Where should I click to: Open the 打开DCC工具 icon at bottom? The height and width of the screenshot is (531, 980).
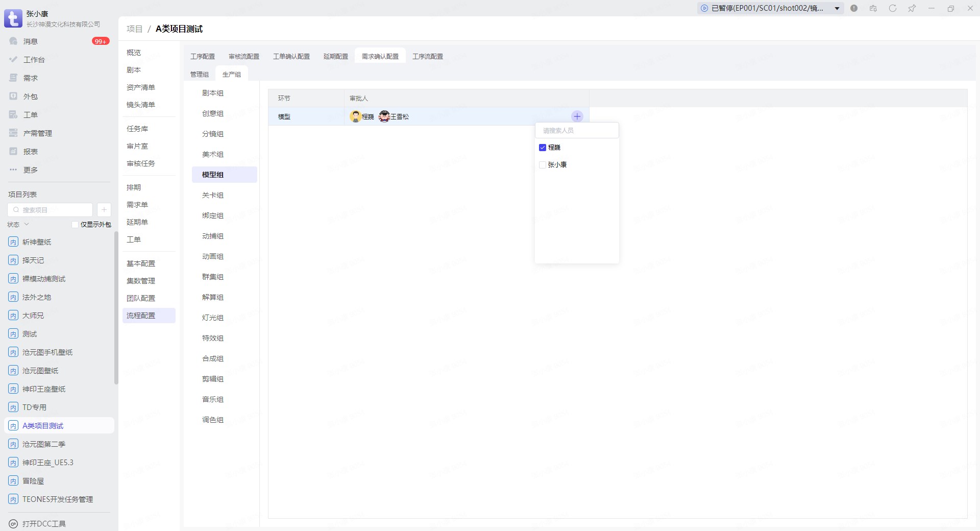pyautogui.click(x=14, y=524)
